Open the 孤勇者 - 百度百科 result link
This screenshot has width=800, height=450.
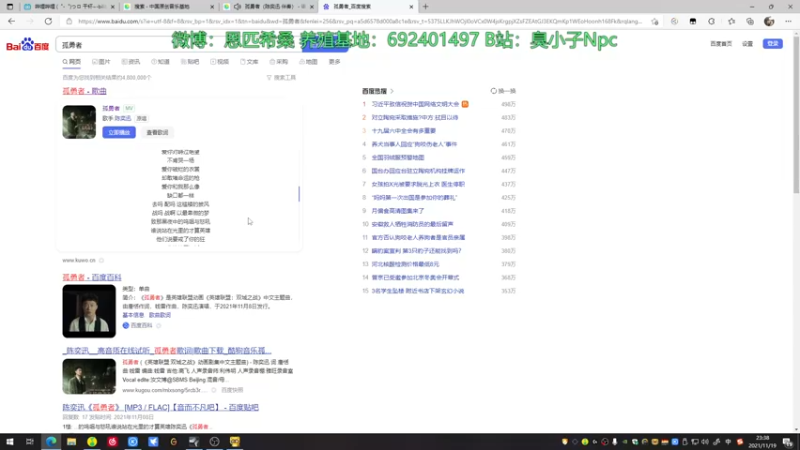point(92,277)
